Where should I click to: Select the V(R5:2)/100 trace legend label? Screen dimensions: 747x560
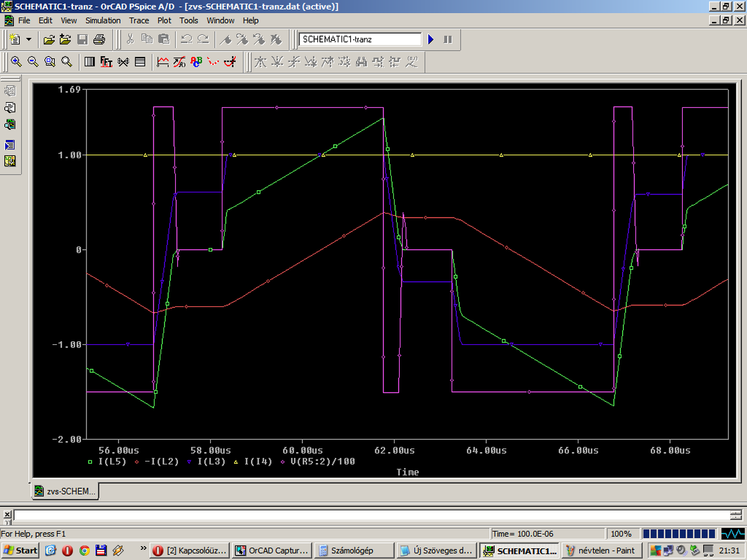point(323,461)
